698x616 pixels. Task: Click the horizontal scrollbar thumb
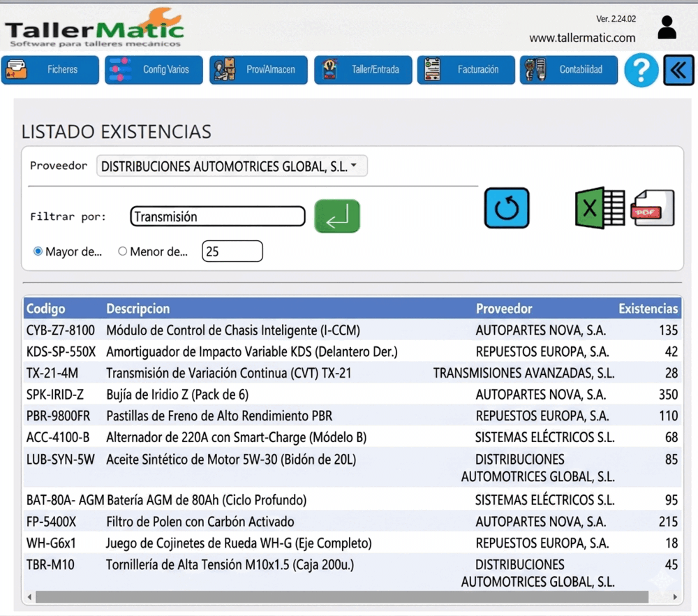342,597
